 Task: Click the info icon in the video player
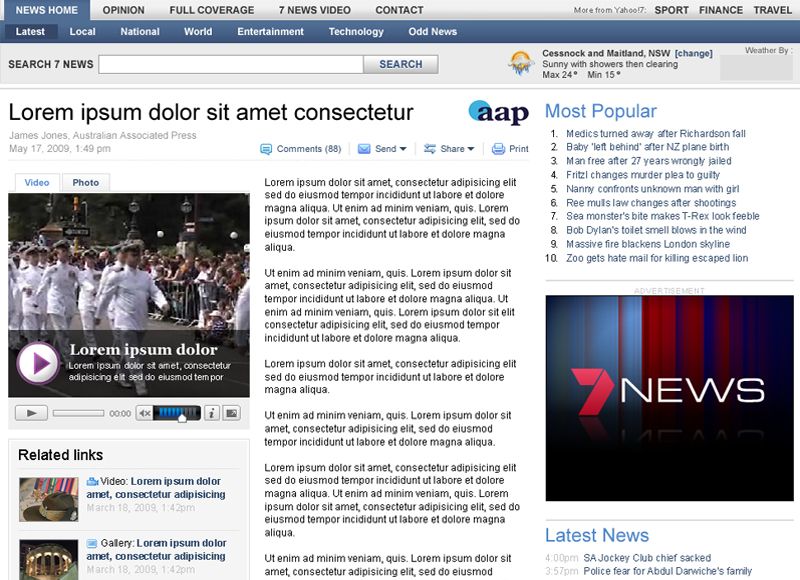[212, 413]
